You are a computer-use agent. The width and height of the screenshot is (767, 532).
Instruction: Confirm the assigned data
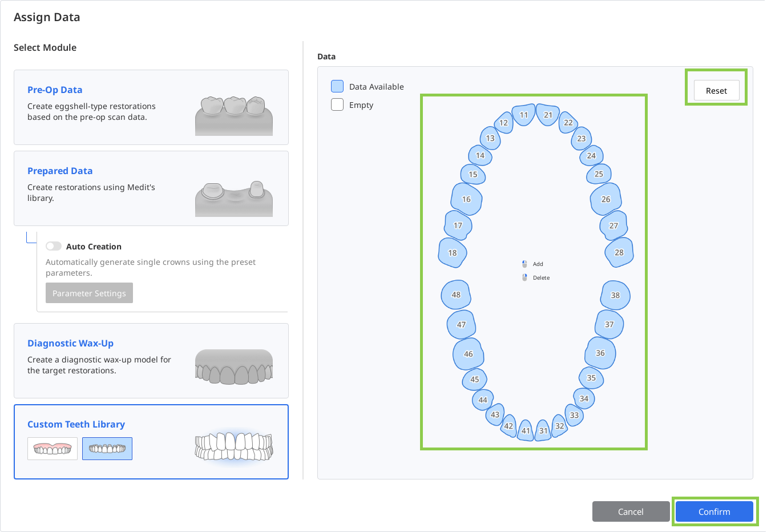point(714,511)
